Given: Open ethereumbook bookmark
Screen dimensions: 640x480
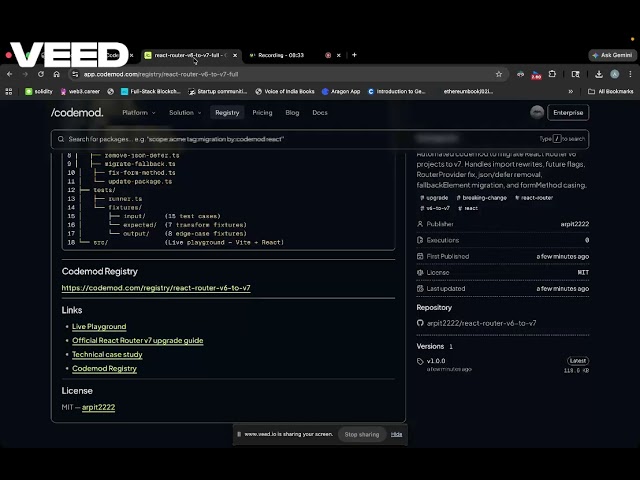Looking at the screenshot, I should point(468,91).
